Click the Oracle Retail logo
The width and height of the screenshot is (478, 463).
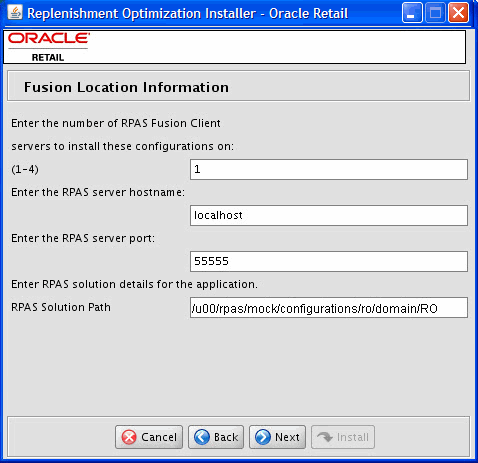[x=49, y=47]
